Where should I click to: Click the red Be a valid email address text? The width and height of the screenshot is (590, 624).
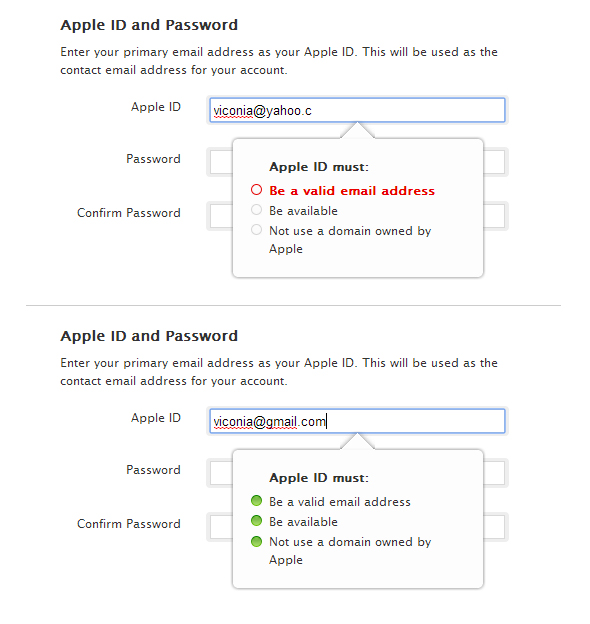[x=352, y=191]
